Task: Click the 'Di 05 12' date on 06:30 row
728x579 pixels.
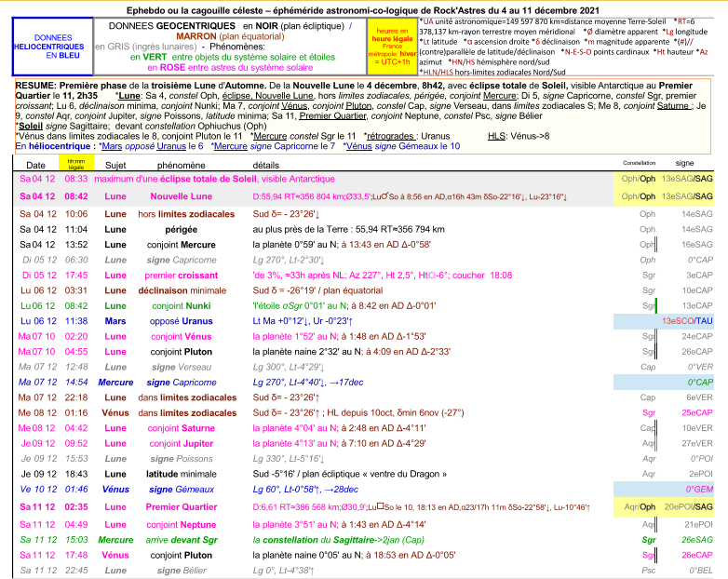Action: tap(39, 260)
